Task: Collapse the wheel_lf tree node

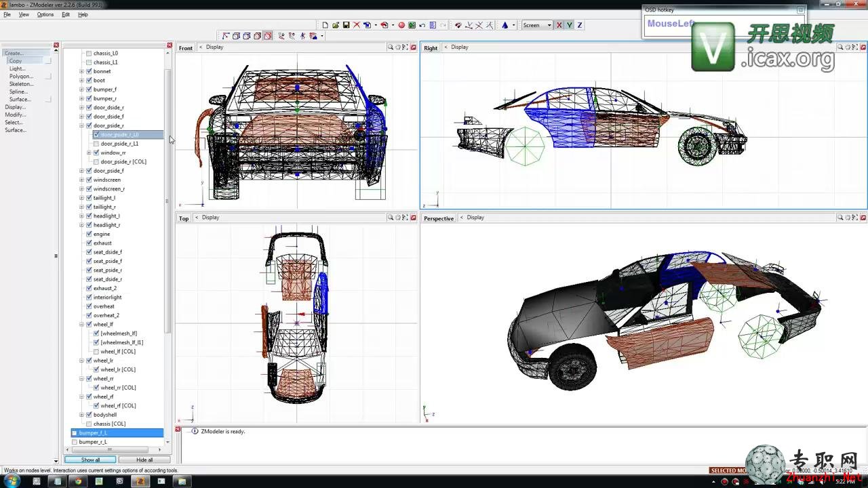Action: coord(81,325)
